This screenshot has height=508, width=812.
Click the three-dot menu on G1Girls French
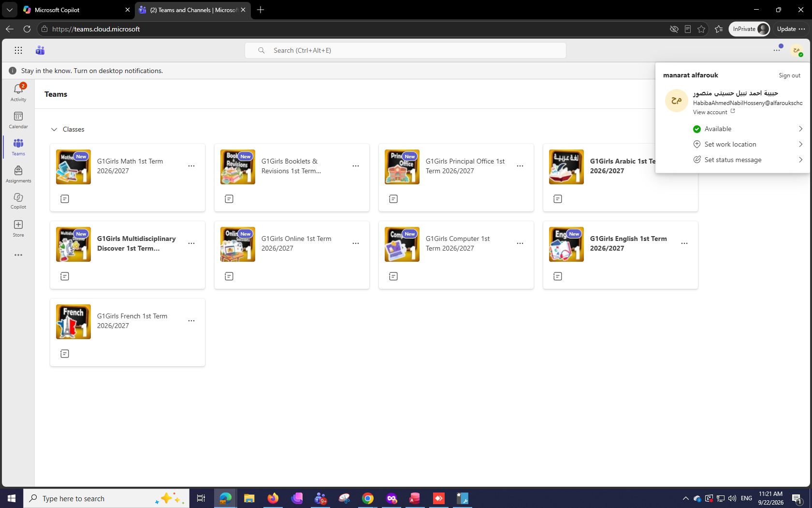[x=191, y=321]
